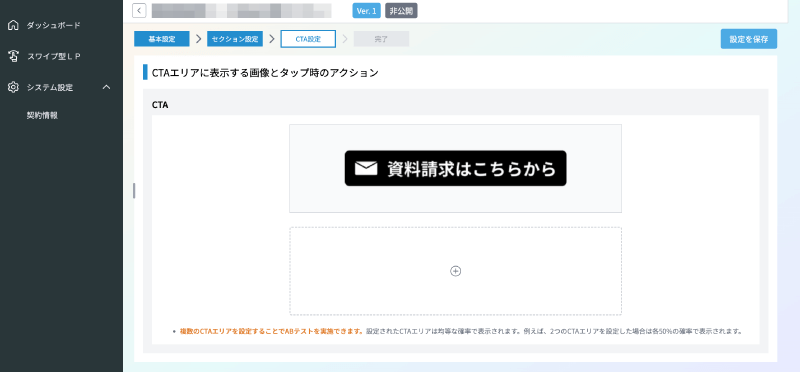Save settings with 設定を保存 button
The image size is (800, 372).
pos(748,39)
